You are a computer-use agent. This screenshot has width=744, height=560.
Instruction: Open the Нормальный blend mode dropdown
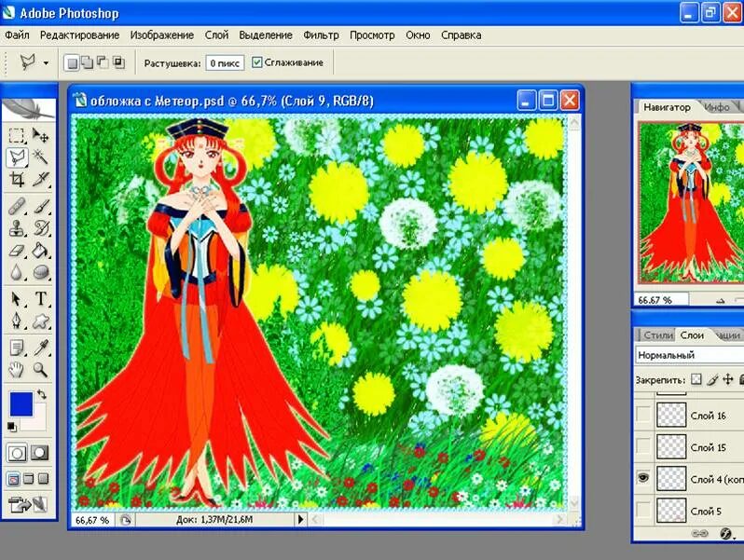[x=689, y=355]
